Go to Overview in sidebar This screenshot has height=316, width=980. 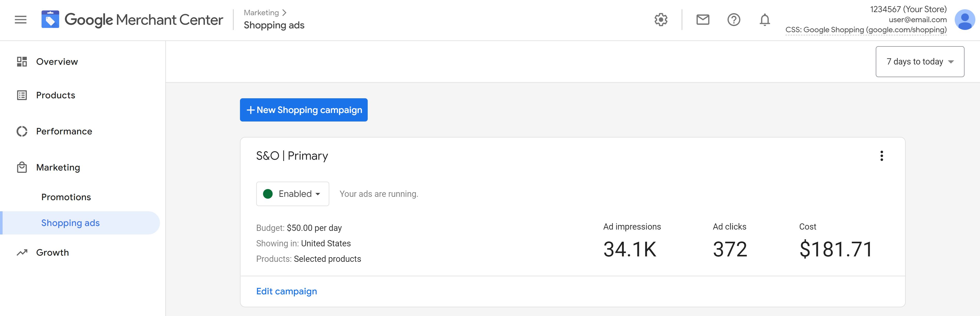coord(57,62)
